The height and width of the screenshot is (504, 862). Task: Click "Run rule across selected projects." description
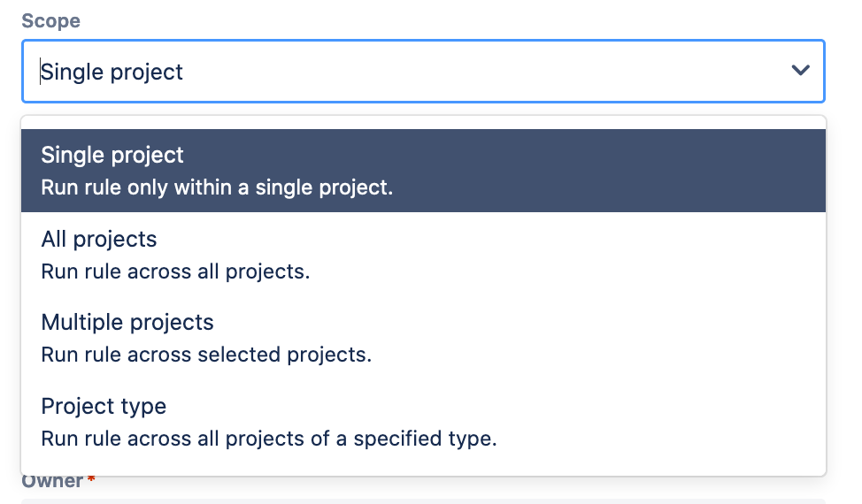206,355
